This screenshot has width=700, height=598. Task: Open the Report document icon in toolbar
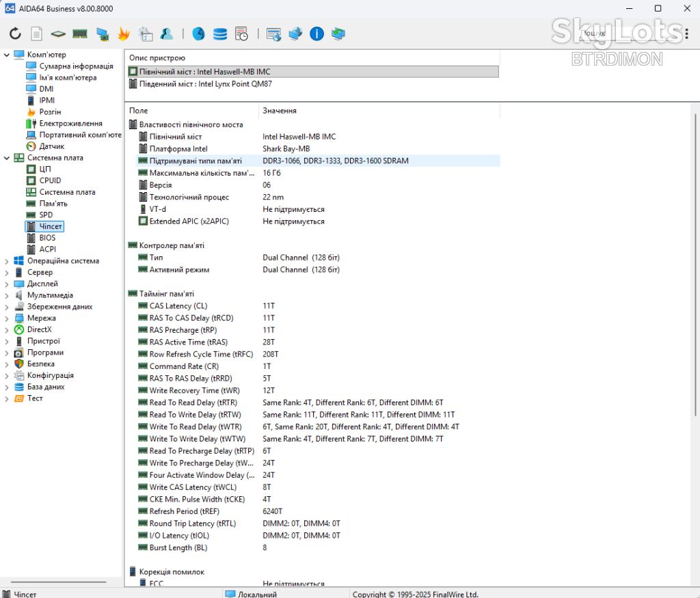pos(37,33)
